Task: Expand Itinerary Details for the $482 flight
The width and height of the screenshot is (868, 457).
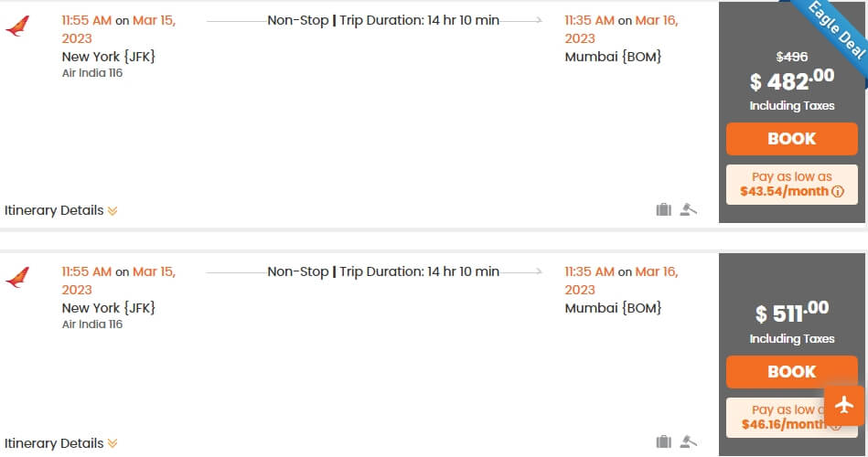Action: [61, 210]
